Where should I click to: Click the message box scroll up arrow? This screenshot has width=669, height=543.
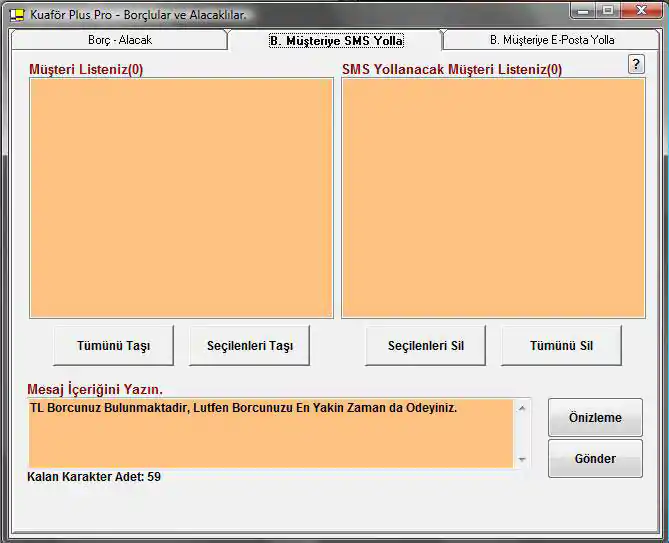521,408
